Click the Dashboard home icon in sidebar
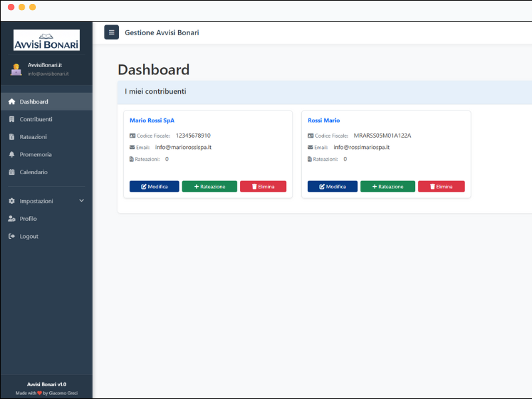The image size is (532, 399). [x=11, y=102]
